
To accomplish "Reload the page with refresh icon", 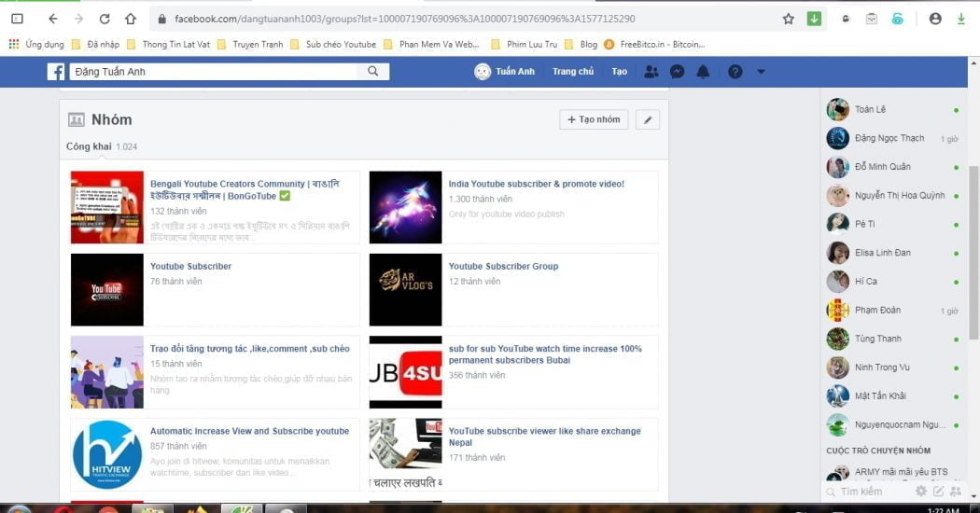I will click(x=105, y=19).
